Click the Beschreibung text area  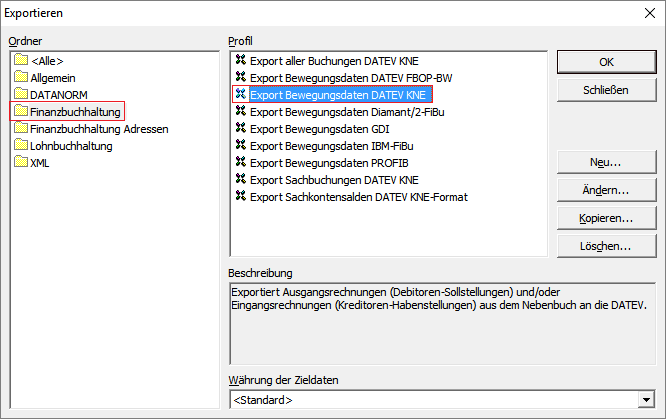click(442, 324)
